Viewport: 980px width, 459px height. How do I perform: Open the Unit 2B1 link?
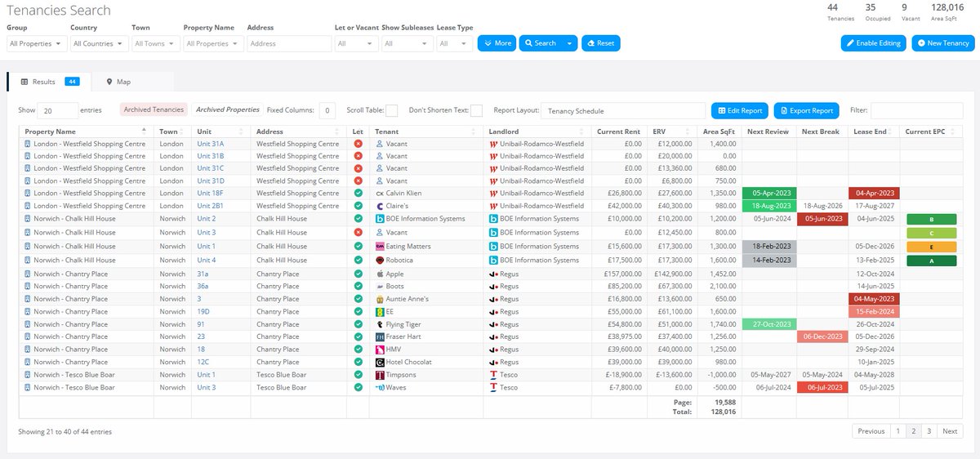coord(211,206)
